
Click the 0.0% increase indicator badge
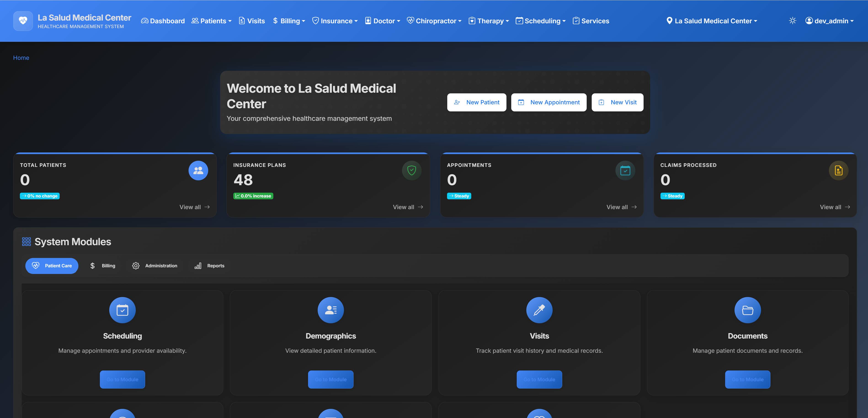(253, 196)
